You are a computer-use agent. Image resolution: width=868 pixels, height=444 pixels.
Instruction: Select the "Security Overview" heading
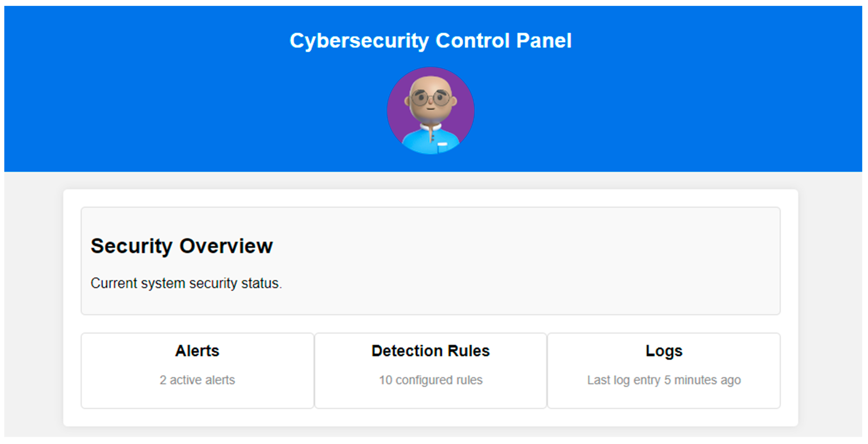click(x=181, y=246)
